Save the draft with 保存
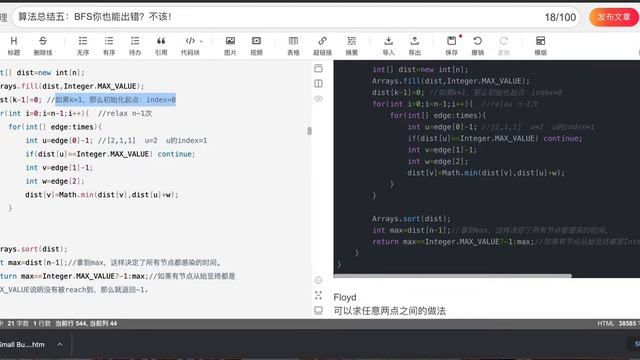This screenshot has width=640, height=360. 451,45
